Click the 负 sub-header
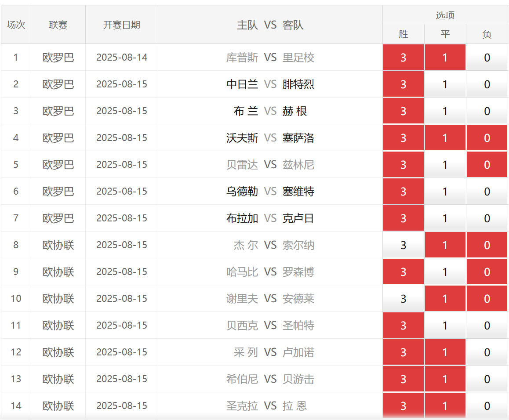Screen dimensions: 509x420 click(487, 34)
